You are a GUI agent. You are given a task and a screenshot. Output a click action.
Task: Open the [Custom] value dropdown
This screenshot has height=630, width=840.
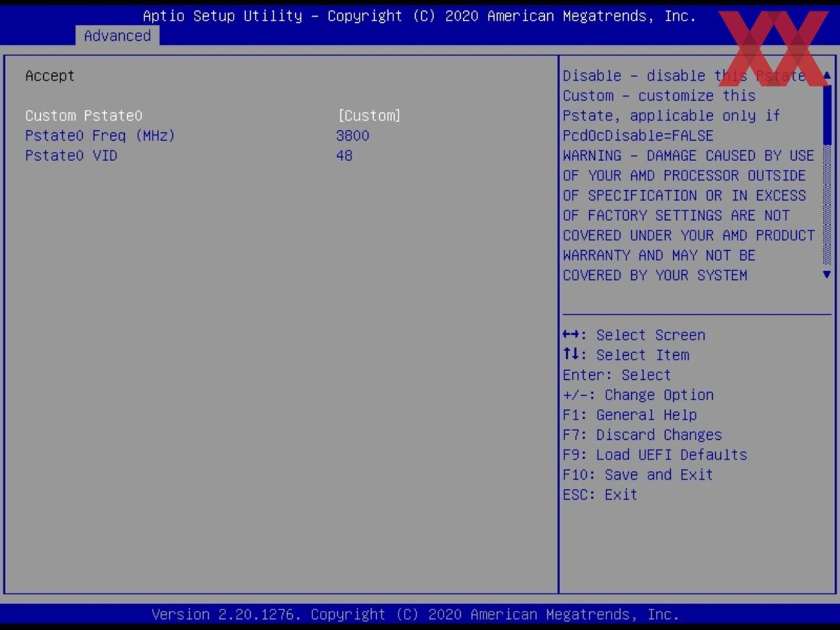(x=369, y=115)
